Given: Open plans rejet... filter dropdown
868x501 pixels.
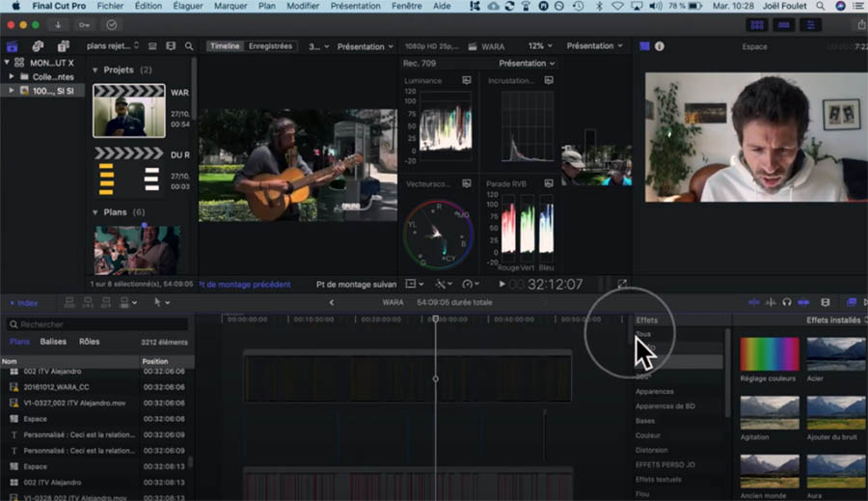Looking at the screenshot, I should point(113,46).
